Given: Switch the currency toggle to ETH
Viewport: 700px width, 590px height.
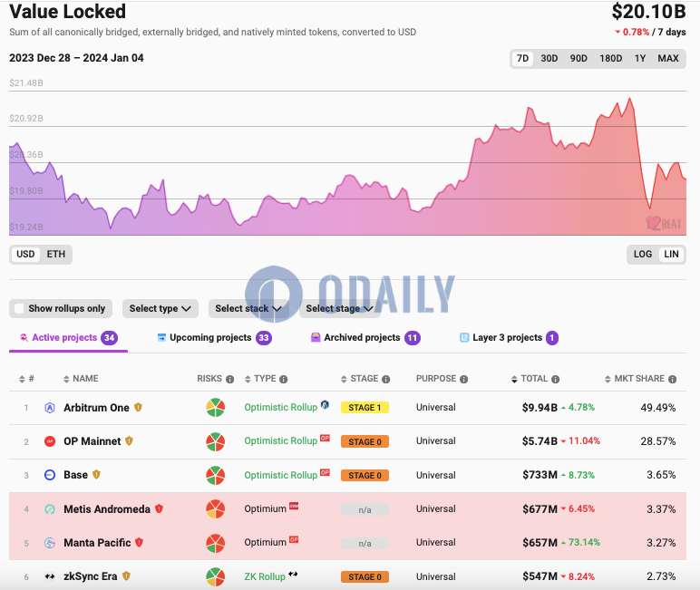Looking at the screenshot, I should tap(56, 254).
